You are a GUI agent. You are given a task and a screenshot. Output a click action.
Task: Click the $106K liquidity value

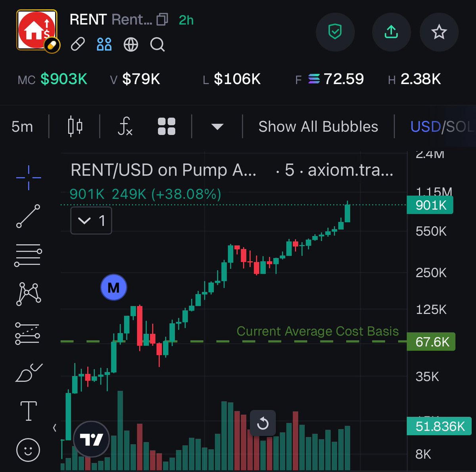[237, 79]
